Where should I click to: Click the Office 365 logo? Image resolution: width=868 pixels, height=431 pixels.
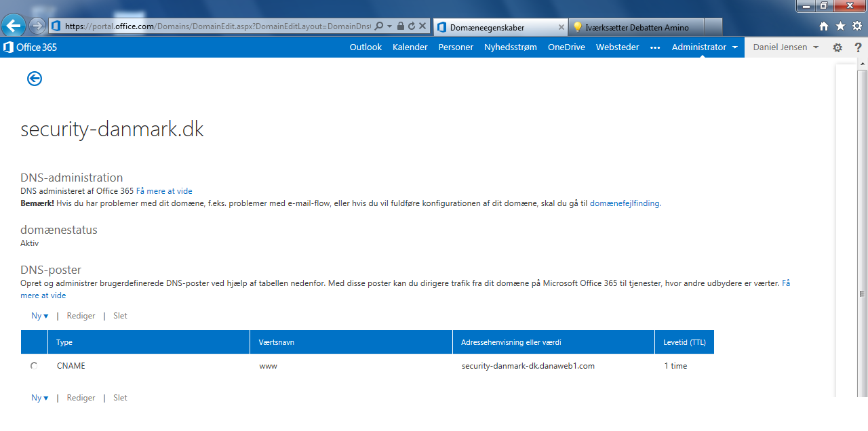31,47
